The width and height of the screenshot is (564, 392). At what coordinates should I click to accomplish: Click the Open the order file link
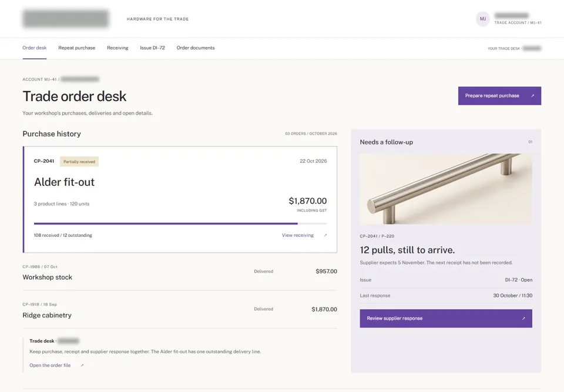pos(50,366)
